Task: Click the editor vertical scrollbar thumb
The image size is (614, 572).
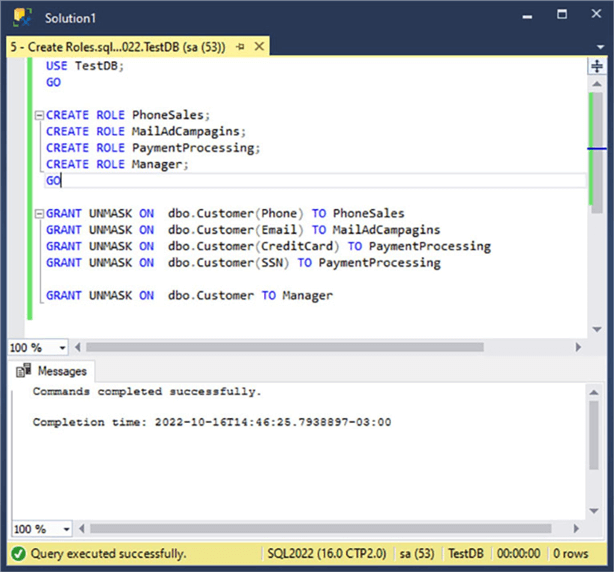Action: point(597,153)
